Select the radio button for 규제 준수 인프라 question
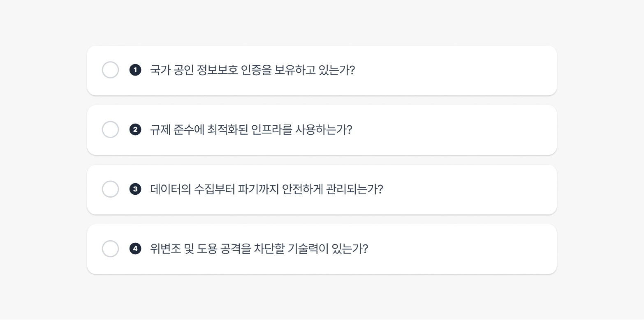 coord(110,130)
